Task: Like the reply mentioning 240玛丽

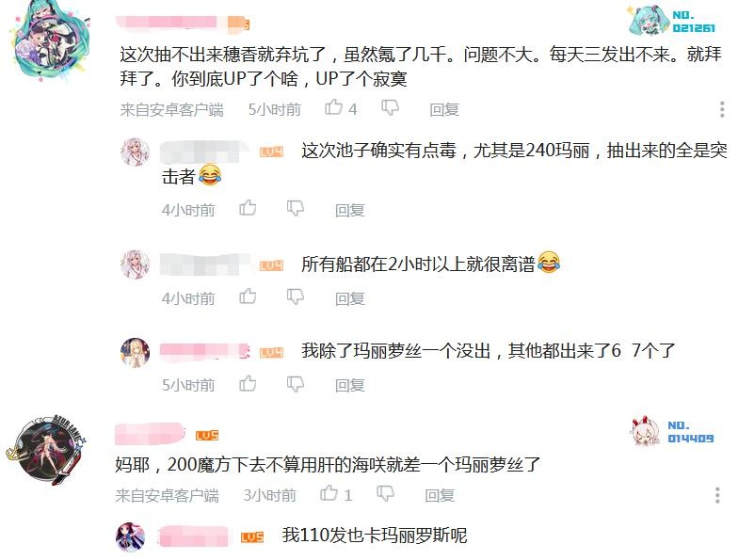Action: (248, 208)
